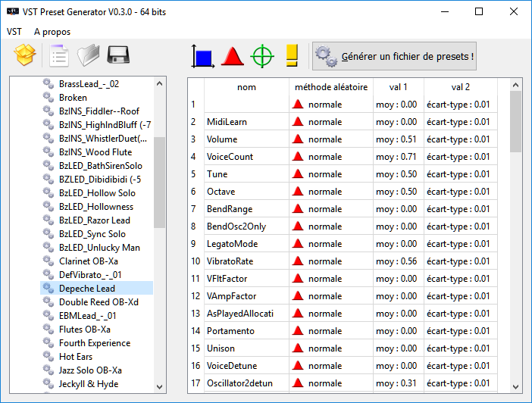Image resolution: width=532 pixels, height=403 pixels.
Task: Click the red triangle in Volume row
Action: (298, 139)
